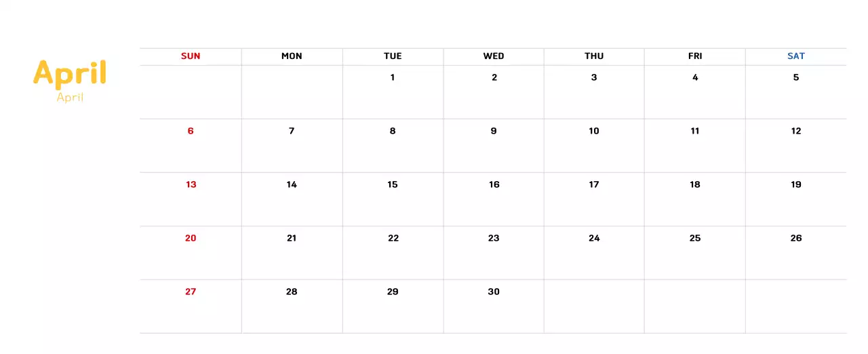The width and height of the screenshot is (868, 354).
Task: Pick April 18 on Friday column
Action: 695,184
